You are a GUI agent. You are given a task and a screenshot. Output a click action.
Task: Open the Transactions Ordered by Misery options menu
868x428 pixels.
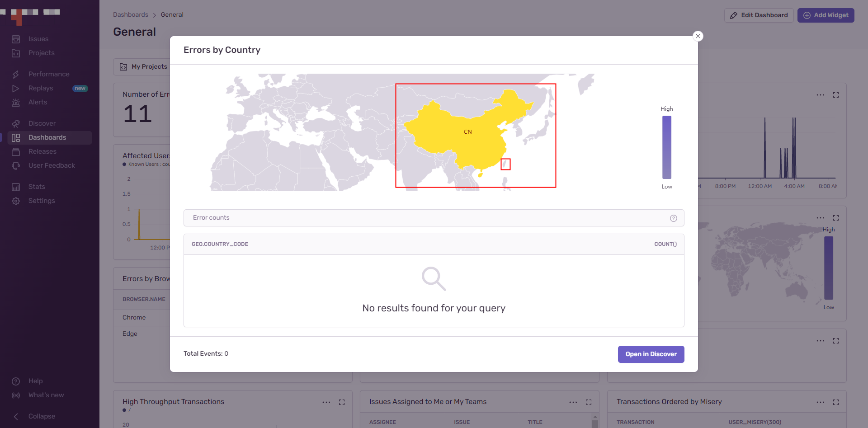tap(821, 402)
